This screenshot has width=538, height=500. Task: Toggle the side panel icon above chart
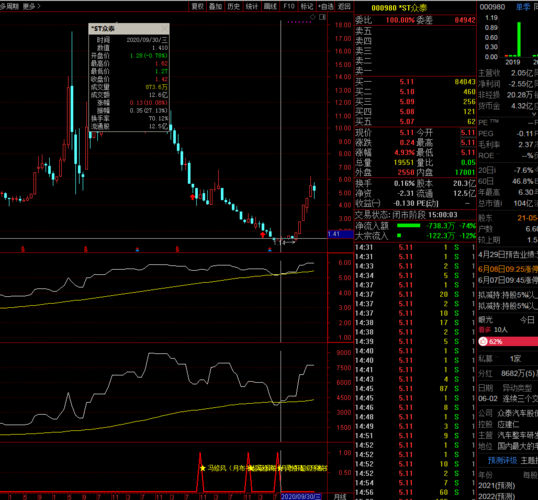click(x=322, y=17)
